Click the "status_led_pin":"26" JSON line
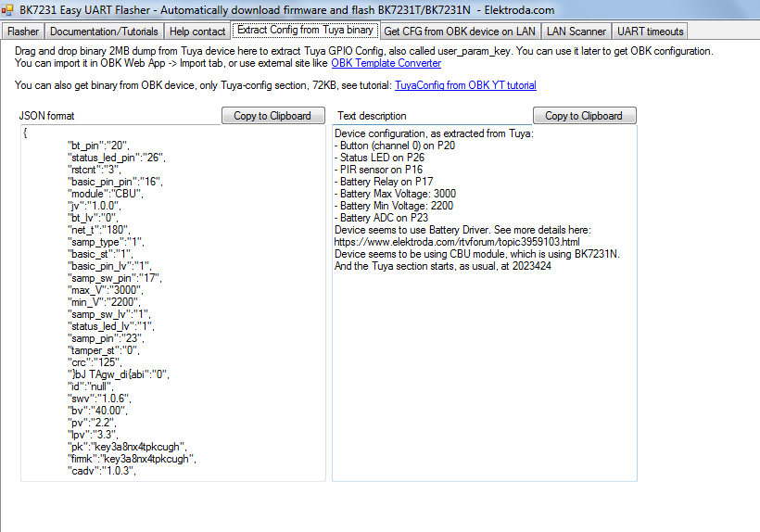 (x=117, y=158)
